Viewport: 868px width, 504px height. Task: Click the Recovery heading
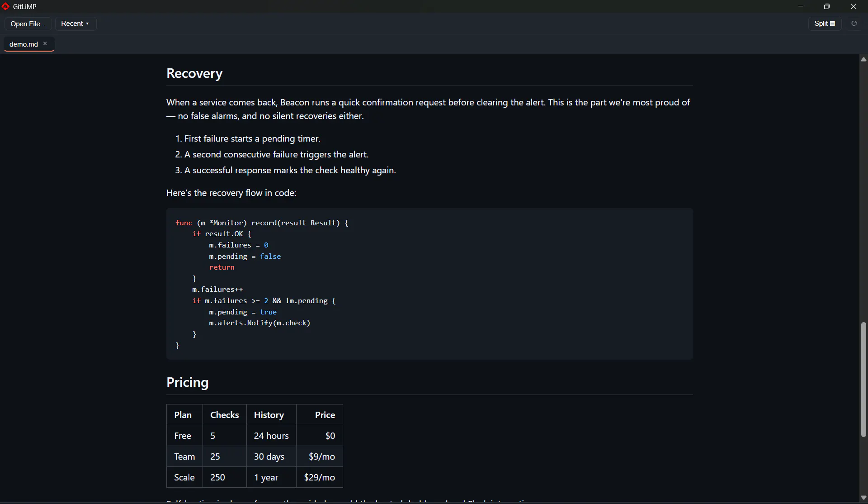point(194,73)
